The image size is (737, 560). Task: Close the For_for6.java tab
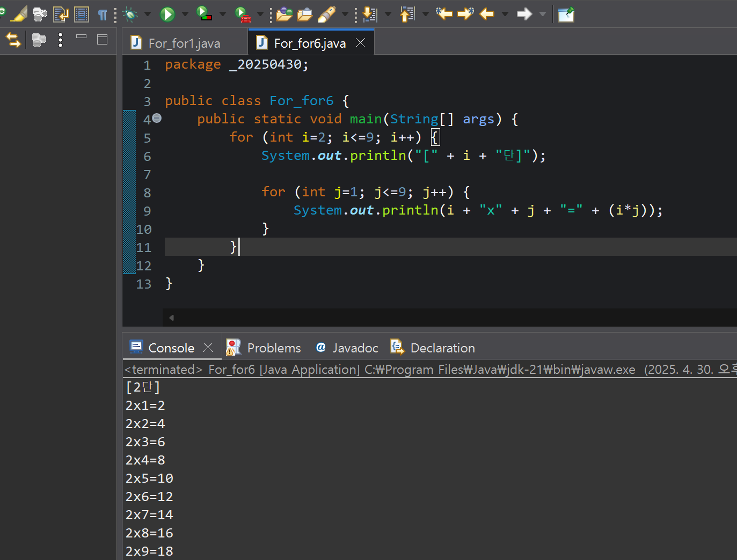tap(361, 42)
